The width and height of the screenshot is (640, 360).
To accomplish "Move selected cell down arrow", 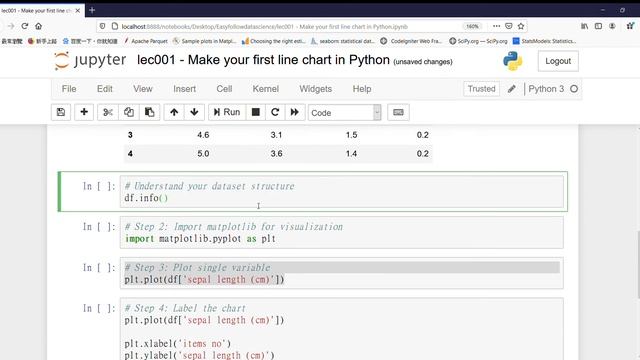I will (194, 112).
